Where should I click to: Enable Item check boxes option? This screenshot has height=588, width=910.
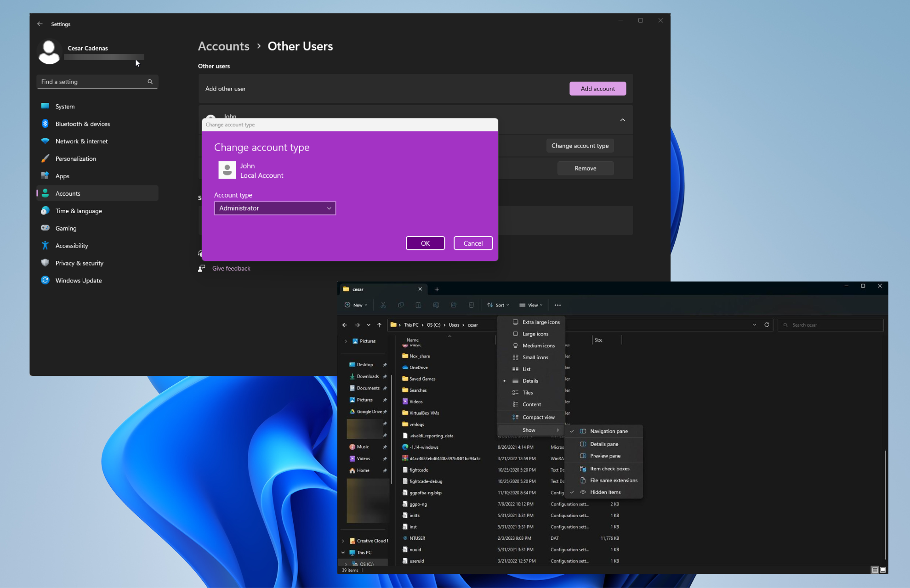(604, 469)
